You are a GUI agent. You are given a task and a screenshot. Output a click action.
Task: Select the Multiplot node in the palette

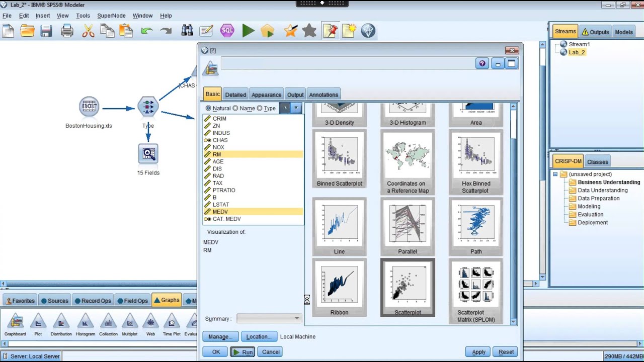point(130,324)
